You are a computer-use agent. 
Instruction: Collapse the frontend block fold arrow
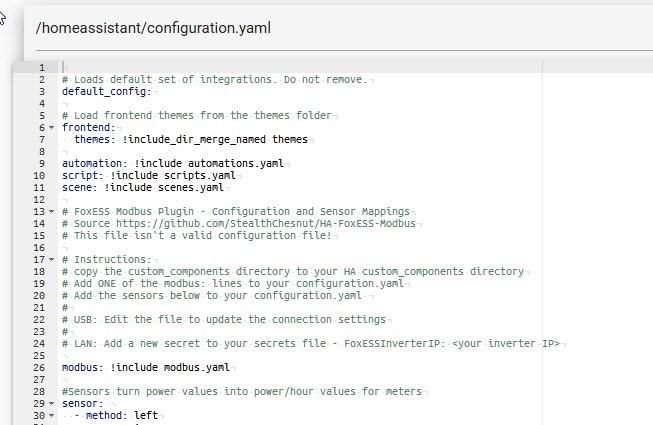click(x=51, y=128)
